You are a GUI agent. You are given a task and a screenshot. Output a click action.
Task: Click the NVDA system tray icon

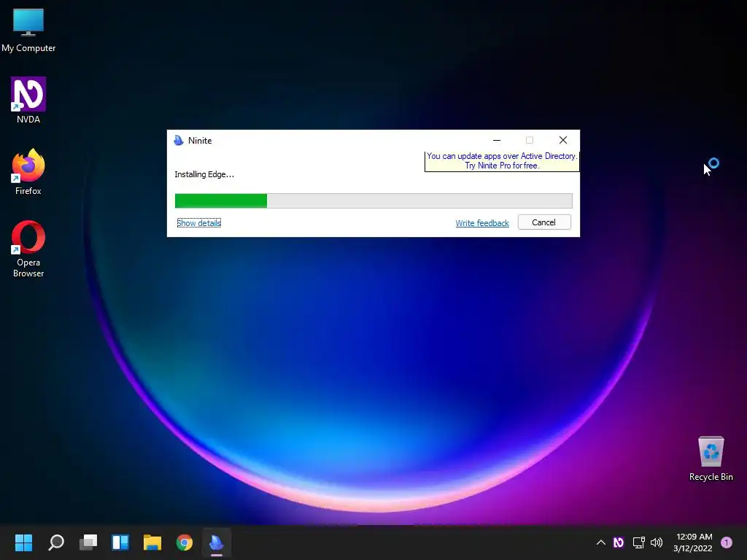click(x=619, y=542)
